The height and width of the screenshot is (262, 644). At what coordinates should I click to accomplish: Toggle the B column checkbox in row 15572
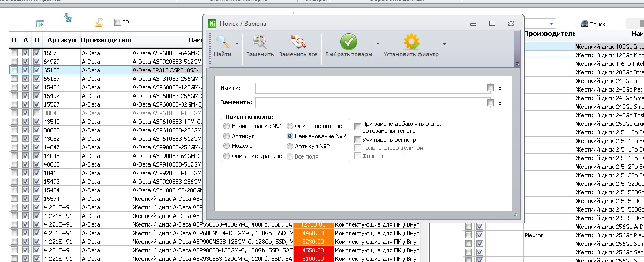point(14,53)
